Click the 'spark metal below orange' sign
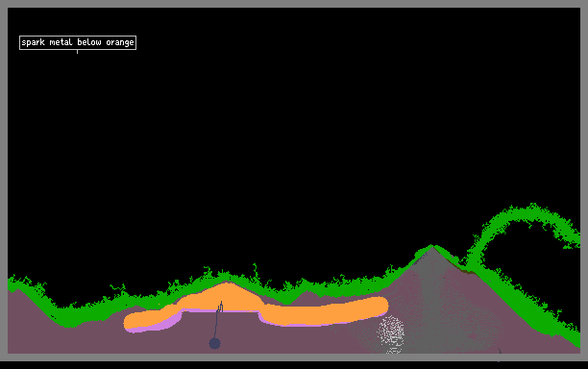 pyautogui.click(x=78, y=42)
